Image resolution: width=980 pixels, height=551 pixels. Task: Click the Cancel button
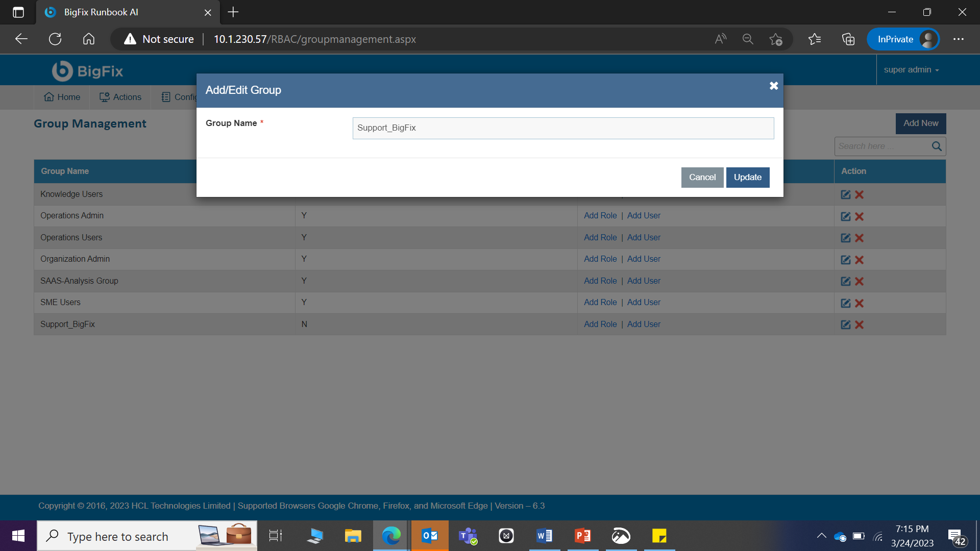pyautogui.click(x=702, y=178)
